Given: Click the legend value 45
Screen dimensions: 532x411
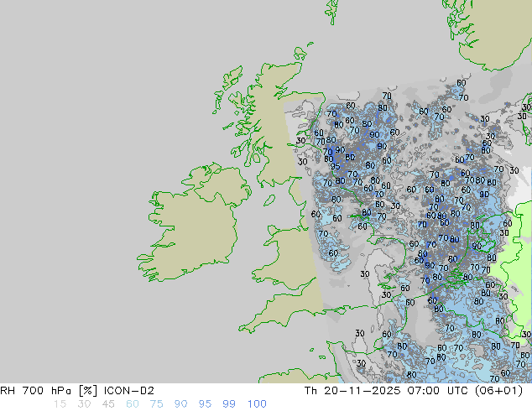Looking at the screenshot, I should (108, 404).
